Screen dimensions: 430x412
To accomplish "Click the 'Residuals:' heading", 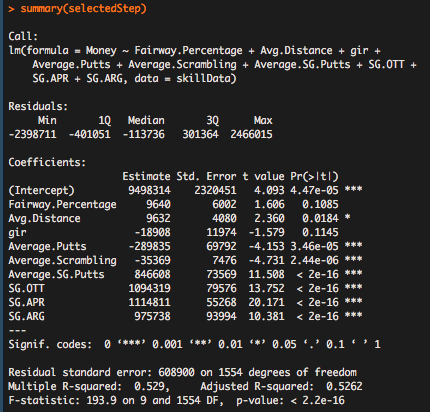I will [38, 106].
